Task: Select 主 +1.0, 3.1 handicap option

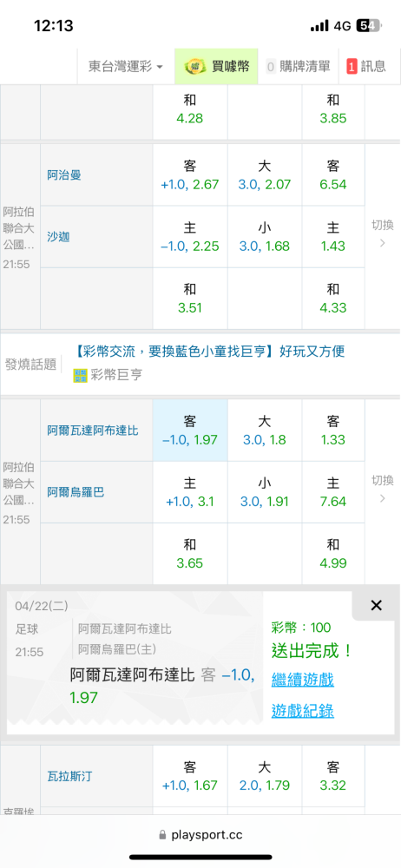Action: click(x=190, y=492)
